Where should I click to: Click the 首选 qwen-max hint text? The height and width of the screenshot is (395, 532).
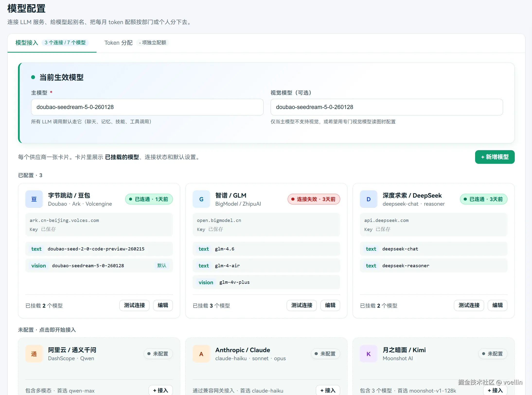pos(76,391)
